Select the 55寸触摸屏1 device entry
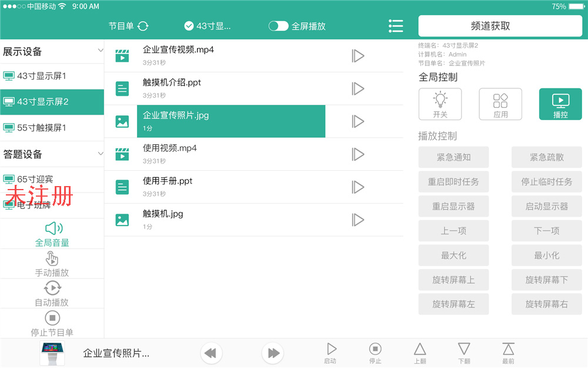The image size is (588, 368). pyautogui.click(x=52, y=128)
